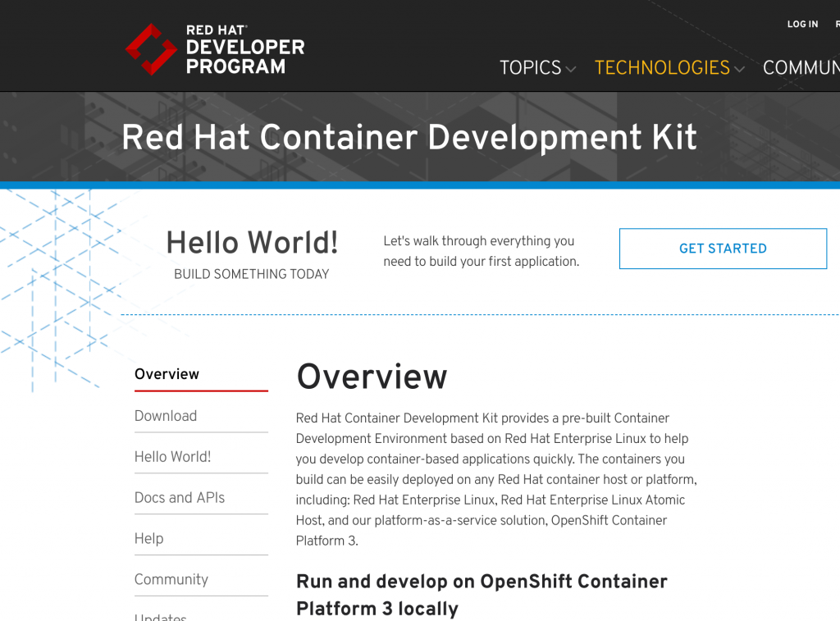Open the Community menu in top navigation
Viewport: 840px width, 621px height.
(801, 68)
